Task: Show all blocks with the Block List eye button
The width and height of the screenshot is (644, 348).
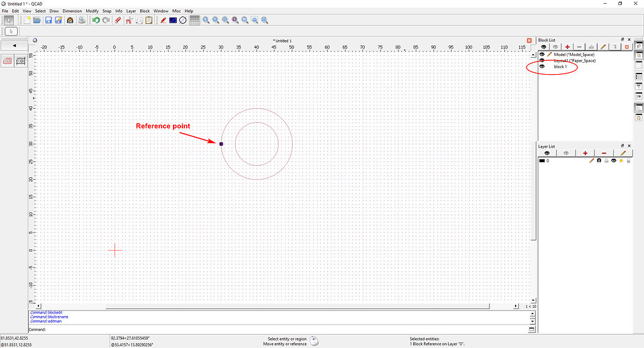Action: [x=543, y=46]
